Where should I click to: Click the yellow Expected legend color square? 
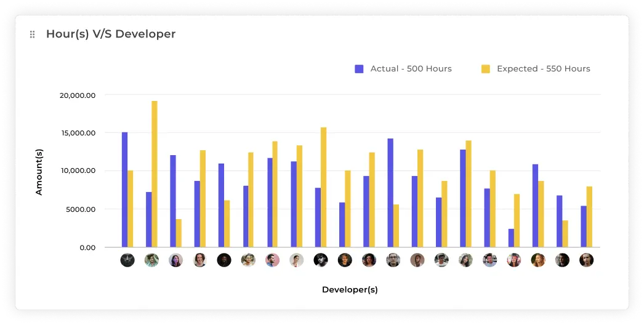(x=486, y=69)
